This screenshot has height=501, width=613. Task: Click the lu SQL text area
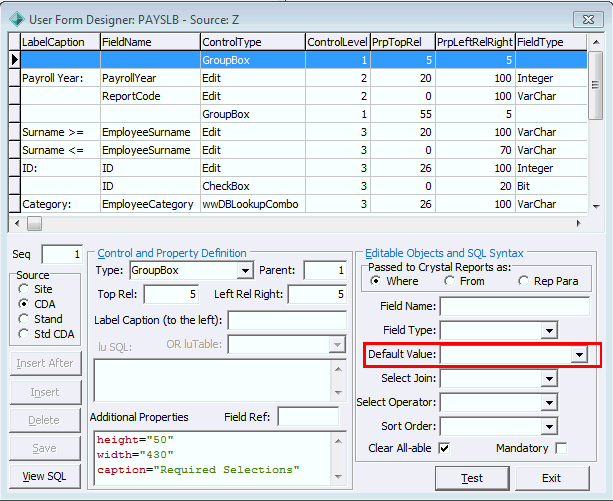(x=213, y=381)
